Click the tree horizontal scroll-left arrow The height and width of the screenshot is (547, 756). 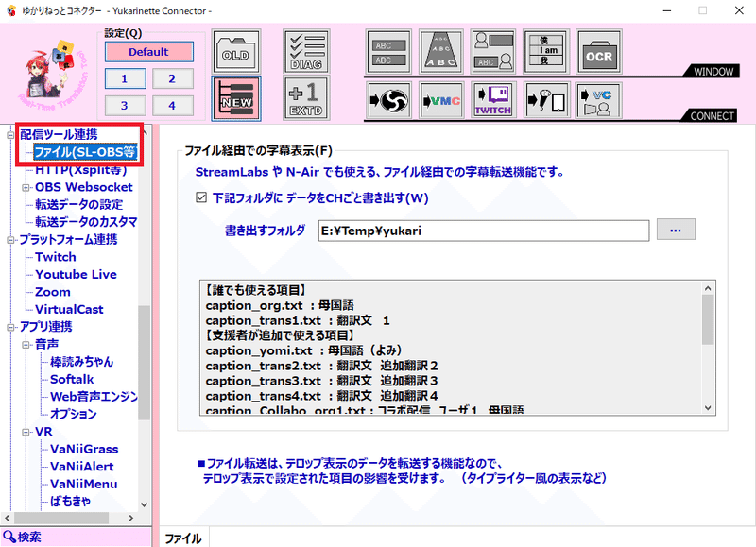[x=7, y=518]
